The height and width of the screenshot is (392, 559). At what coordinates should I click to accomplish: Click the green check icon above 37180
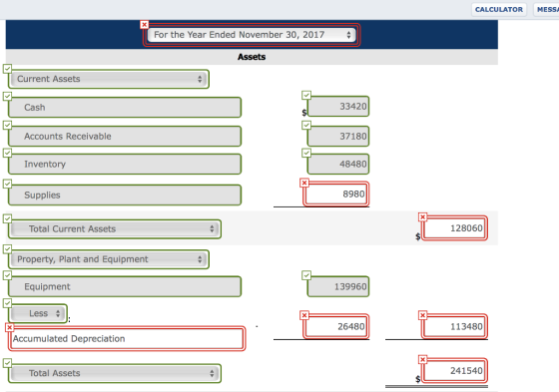click(x=306, y=125)
